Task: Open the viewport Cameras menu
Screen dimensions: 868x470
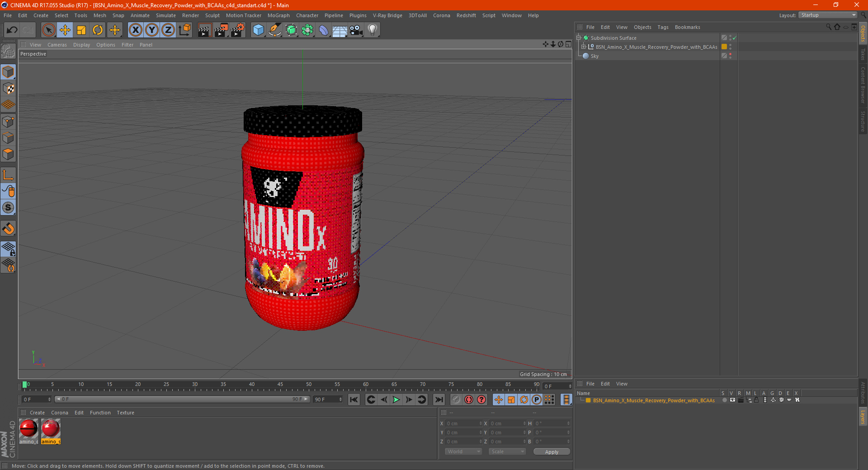Action: point(57,45)
